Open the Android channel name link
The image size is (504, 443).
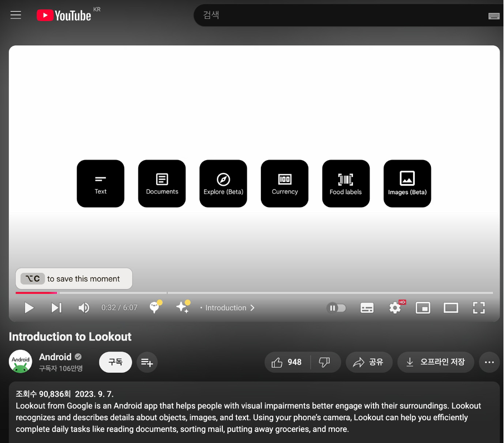click(55, 357)
